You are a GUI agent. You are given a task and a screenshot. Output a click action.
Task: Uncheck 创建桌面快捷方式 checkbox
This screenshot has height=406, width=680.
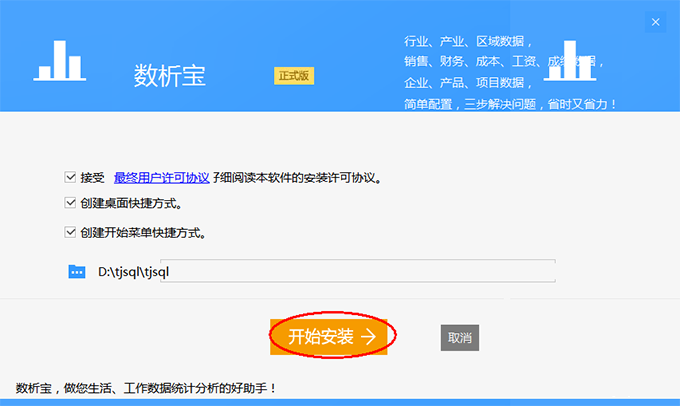click(70, 203)
